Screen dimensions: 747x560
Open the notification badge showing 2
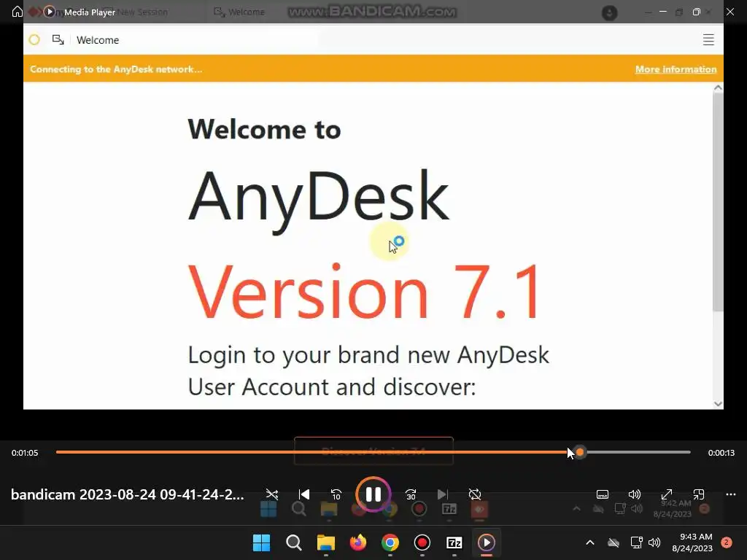click(x=727, y=542)
